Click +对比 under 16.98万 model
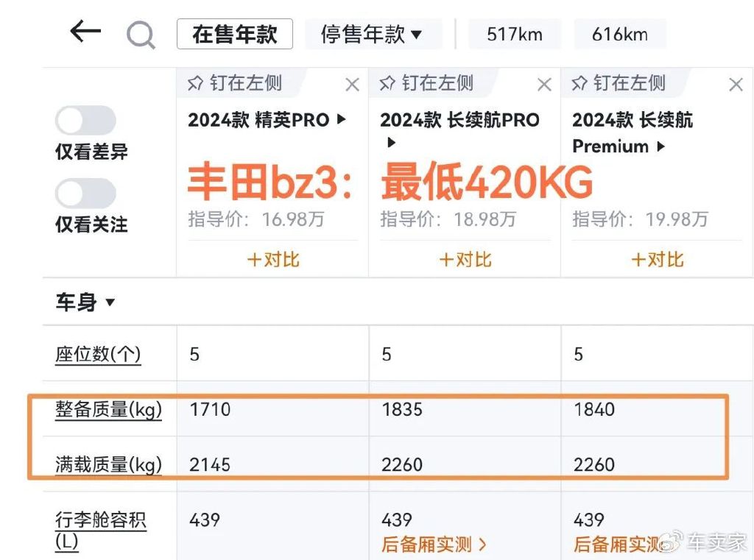The width and height of the screenshot is (754, 560). [272, 259]
